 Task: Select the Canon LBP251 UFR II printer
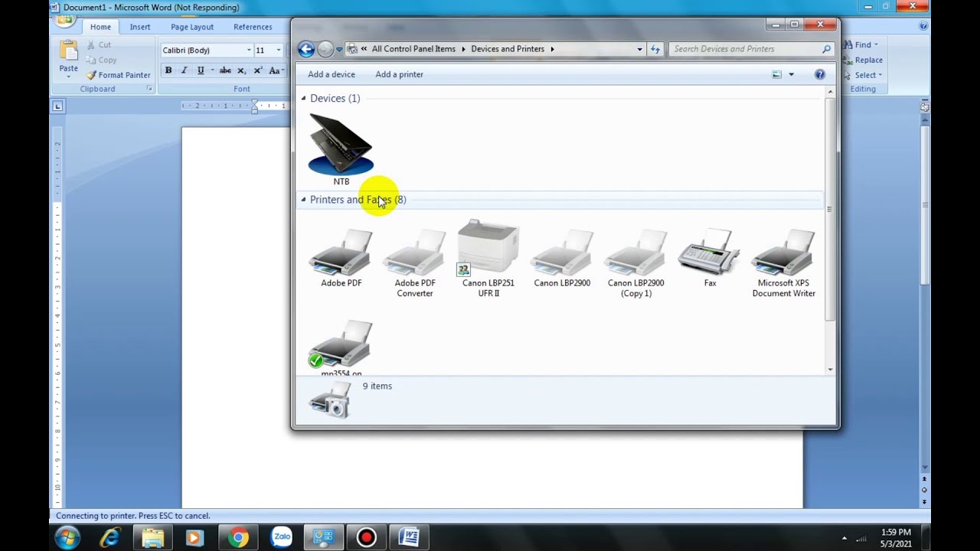(488, 259)
